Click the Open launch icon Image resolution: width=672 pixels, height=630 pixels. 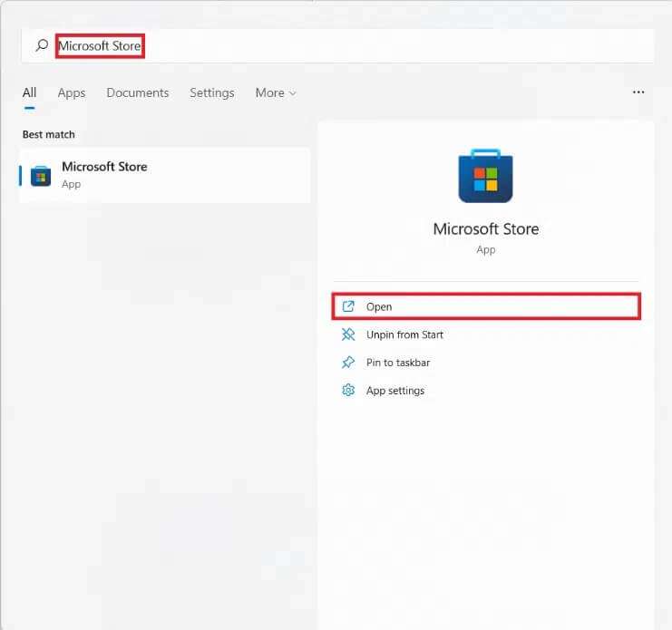click(x=348, y=306)
